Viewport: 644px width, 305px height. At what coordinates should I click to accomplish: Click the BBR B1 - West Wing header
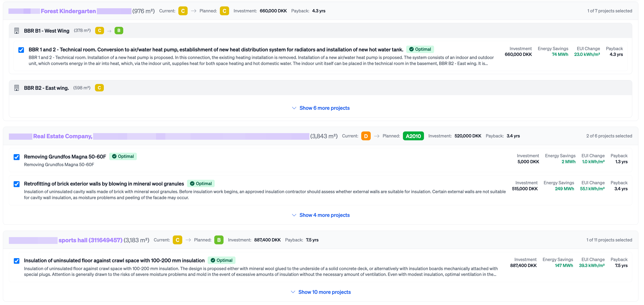click(46, 31)
